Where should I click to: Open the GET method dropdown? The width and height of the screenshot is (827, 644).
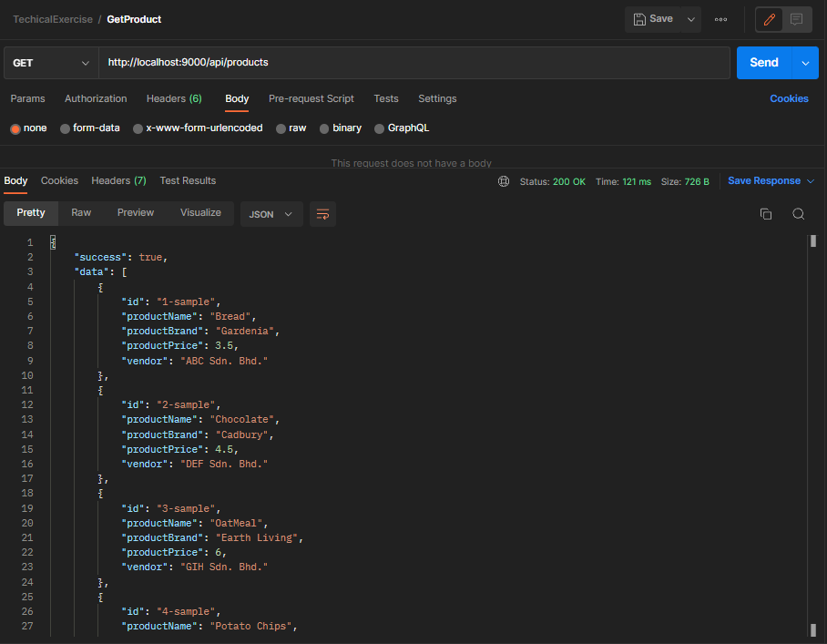point(50,62)
